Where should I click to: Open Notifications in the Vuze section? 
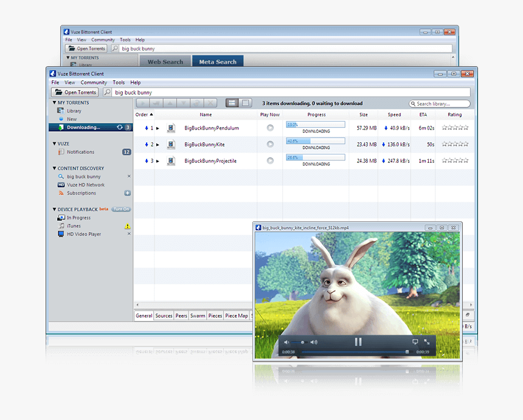80,152
